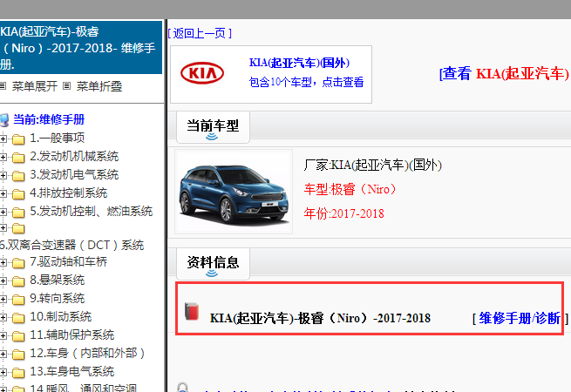Expand the 2.发动机机械系统 tree node
Screen dimensions: 571x392
pyautogui.click(x=3, y=157)
